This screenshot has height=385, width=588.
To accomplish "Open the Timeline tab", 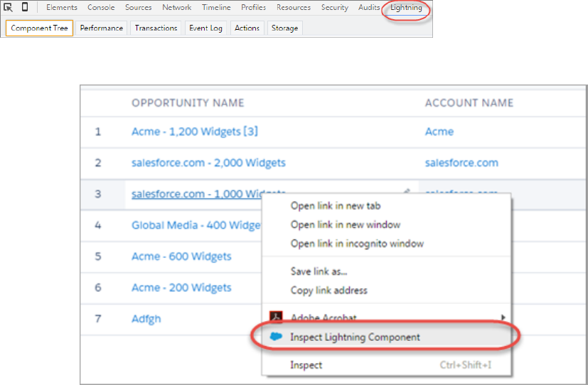I will (x=216, y=8).
